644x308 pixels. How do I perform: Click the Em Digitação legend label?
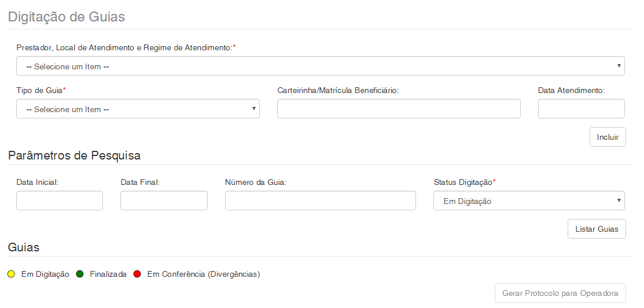point(45,274)
